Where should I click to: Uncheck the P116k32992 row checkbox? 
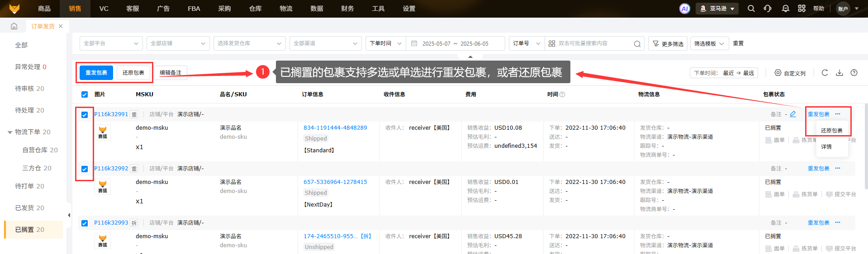(85, 169)
